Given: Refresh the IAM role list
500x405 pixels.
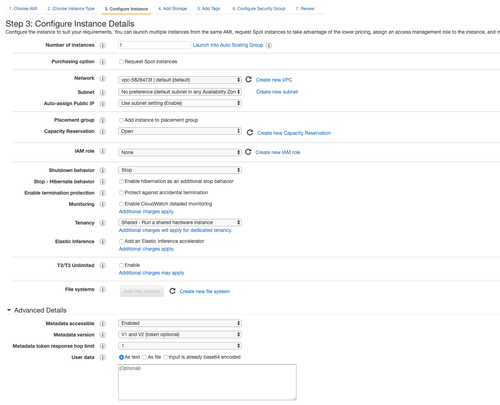Looking at the screenshot, I should click(x=248, y=152).
